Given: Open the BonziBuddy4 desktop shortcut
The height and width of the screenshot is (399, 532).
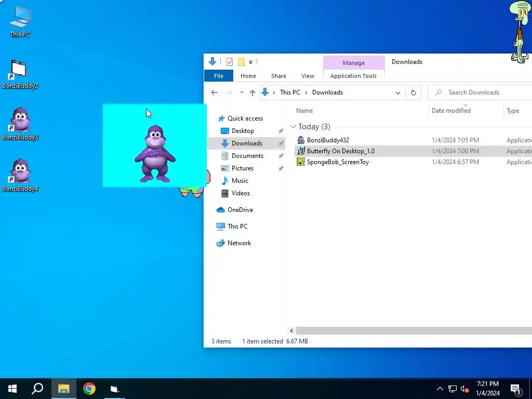Looking at the screenshot, I should tap(20, 175).
